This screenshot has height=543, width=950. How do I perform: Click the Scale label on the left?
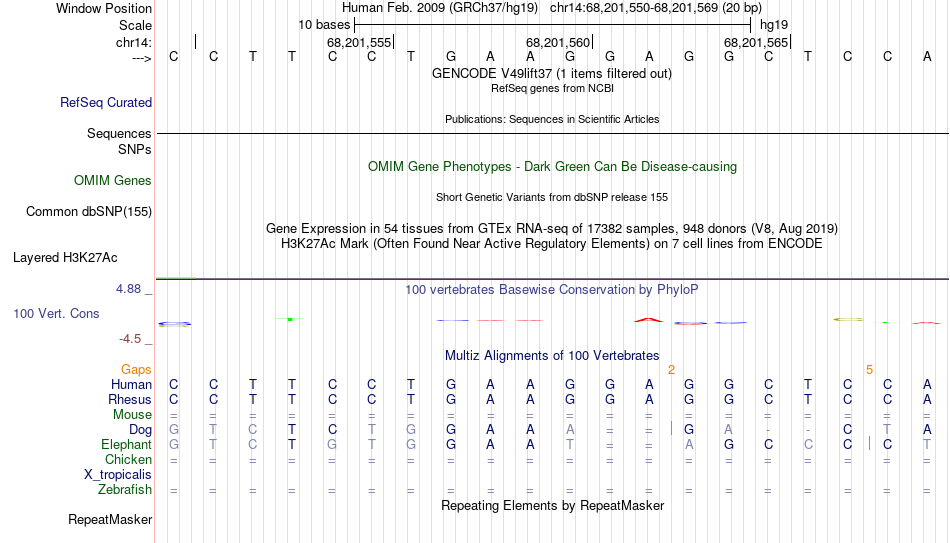pos(135,25)
